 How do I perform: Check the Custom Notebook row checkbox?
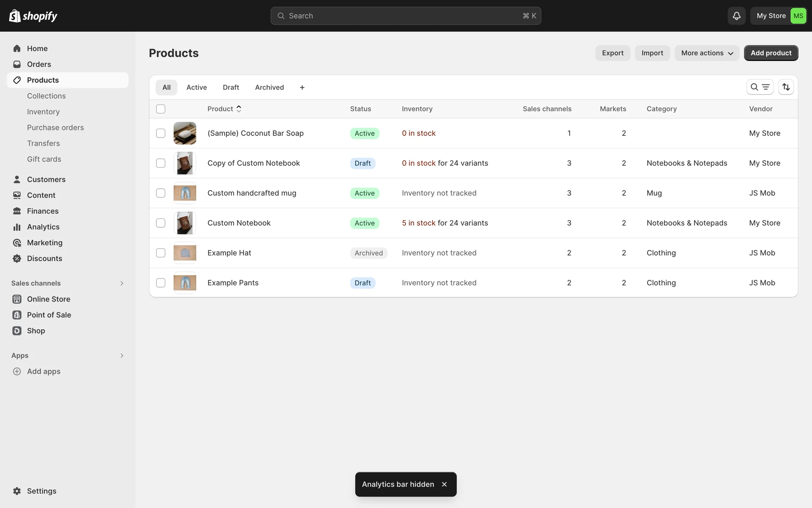(x=161, y=223)
